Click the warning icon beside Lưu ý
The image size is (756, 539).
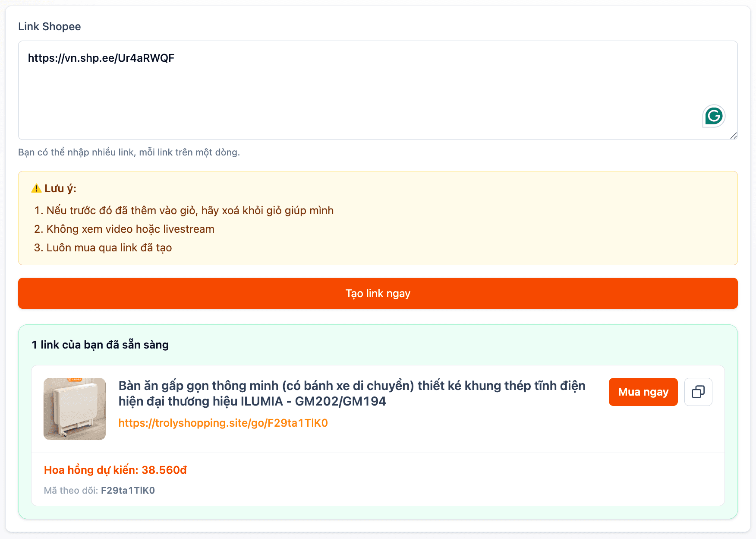[x=37, y=188]
